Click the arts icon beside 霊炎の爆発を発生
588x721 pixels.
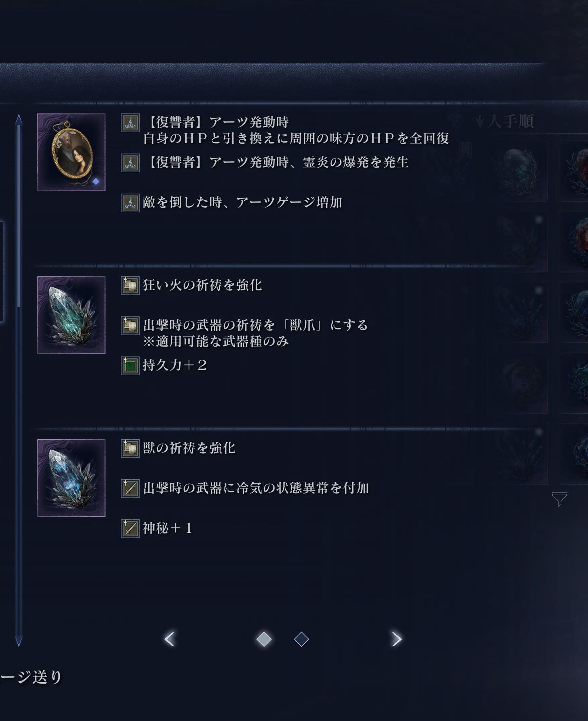tap(130, 163)
